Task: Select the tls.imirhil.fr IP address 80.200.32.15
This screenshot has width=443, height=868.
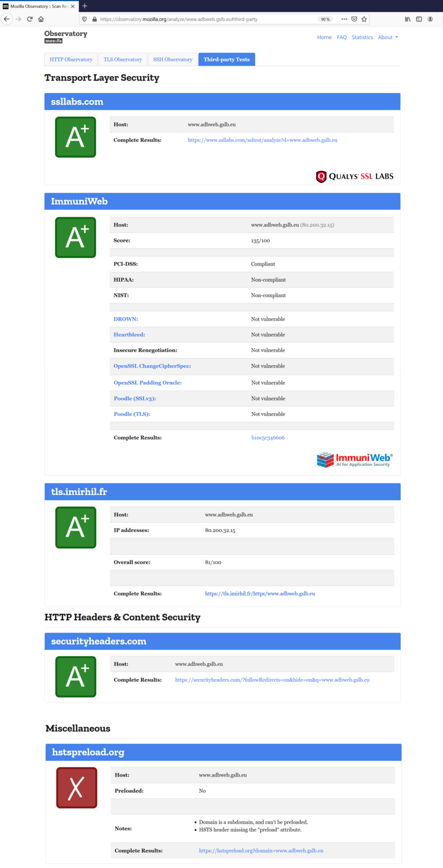Action: click(x=220, y=530)
